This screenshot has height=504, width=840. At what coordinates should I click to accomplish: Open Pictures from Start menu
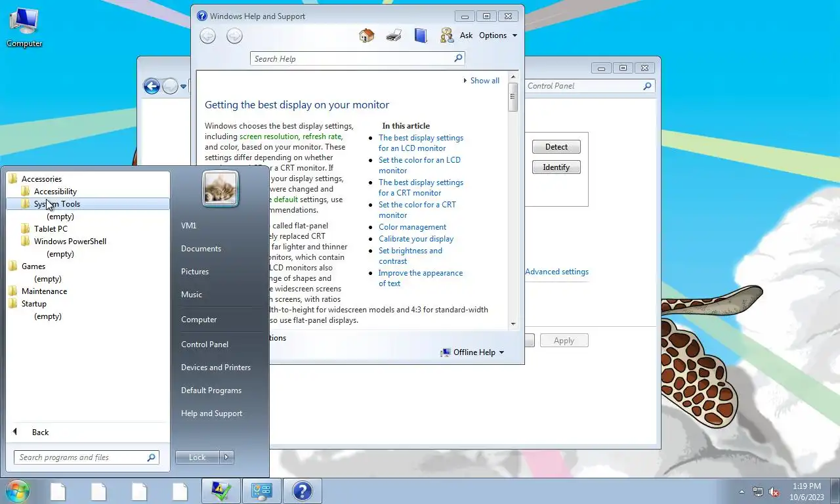[x=195, y=271]
